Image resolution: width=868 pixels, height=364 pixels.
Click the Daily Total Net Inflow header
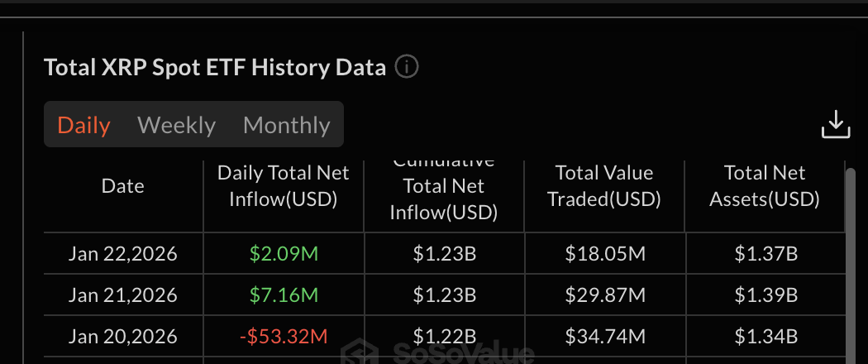[283, 186]
